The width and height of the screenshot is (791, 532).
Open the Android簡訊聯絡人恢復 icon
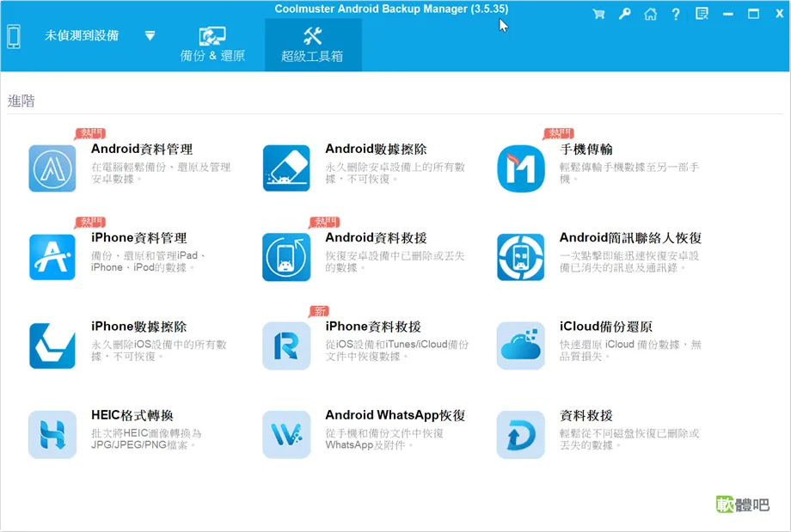tap(521, 257)
